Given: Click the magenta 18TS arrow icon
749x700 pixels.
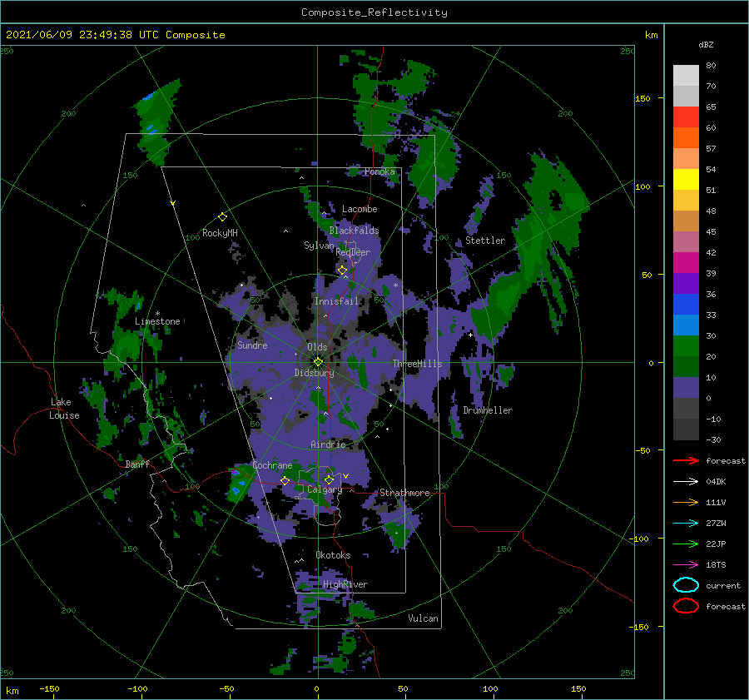Looking at the screenshot, I should point(686,565).
